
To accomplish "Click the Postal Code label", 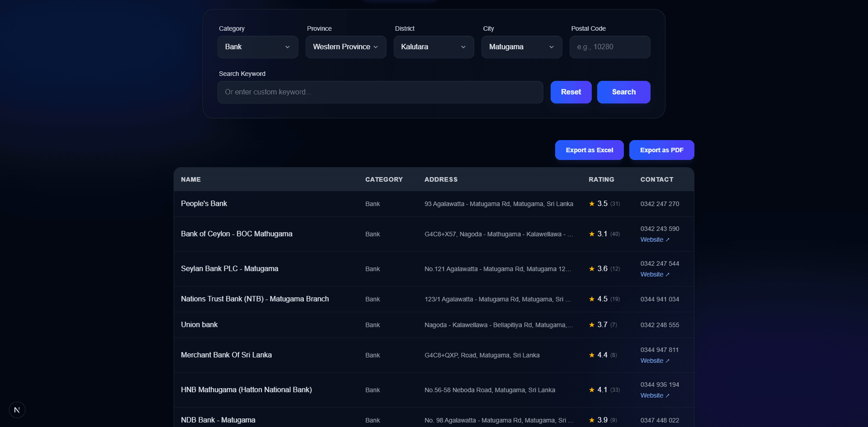I will pyautogui.click(x=588, y=28).
